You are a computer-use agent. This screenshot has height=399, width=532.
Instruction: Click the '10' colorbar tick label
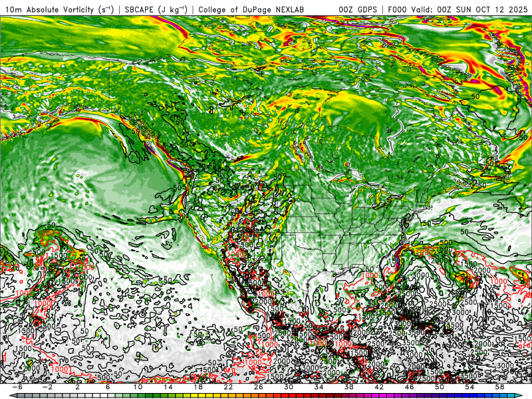(138, 387)
